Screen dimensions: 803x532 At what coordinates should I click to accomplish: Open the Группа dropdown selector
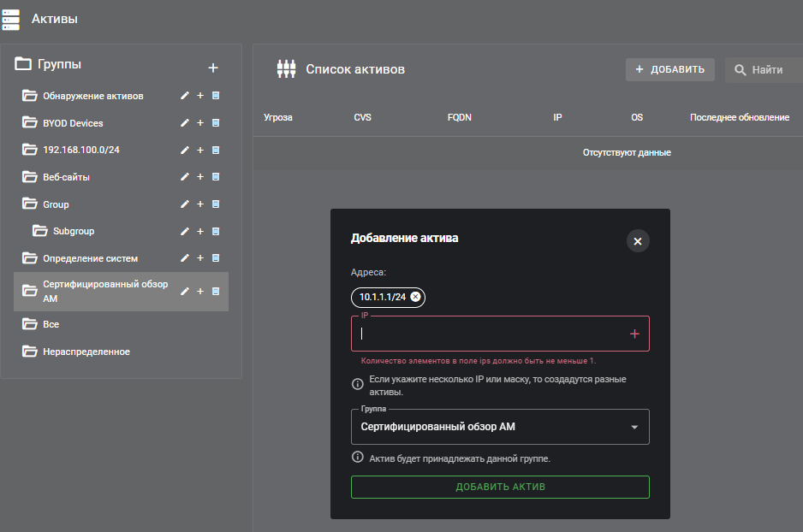(x=500, y=427)
